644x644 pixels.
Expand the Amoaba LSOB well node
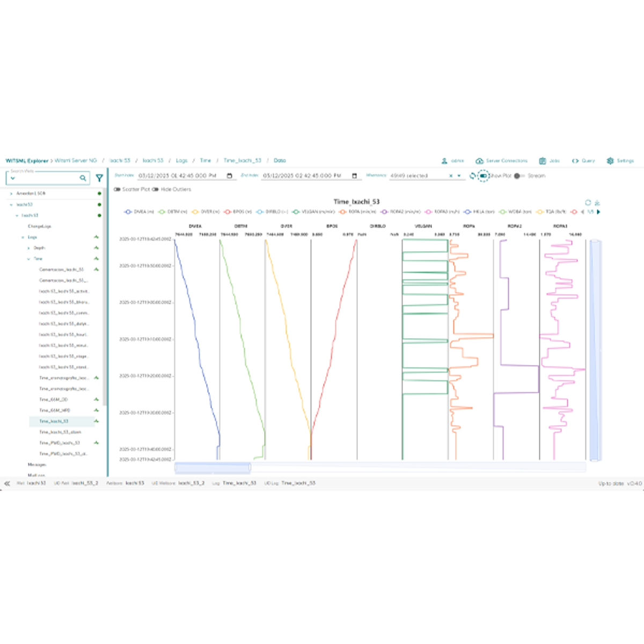click(x=11, y=193)
